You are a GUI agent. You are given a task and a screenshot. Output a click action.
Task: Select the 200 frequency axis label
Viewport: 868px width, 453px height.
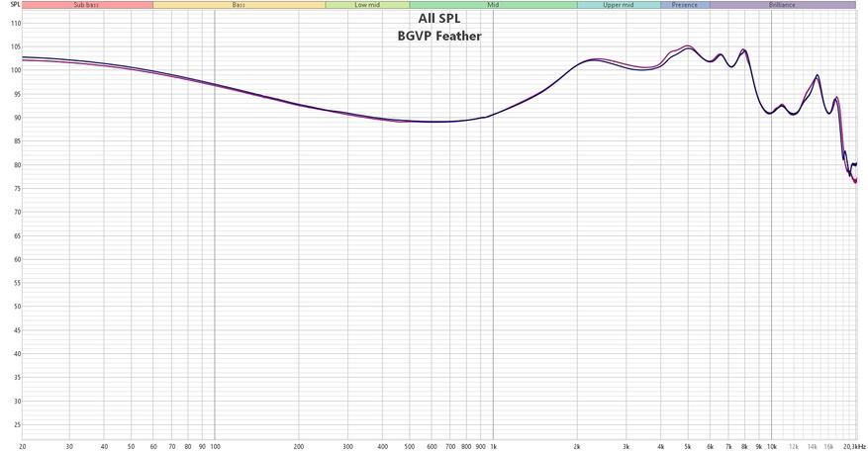(299, 446)
